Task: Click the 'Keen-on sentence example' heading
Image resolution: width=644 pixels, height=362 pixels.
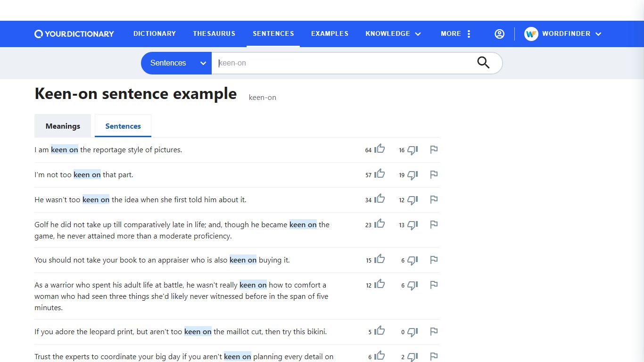Action: (x=136, y=94)
